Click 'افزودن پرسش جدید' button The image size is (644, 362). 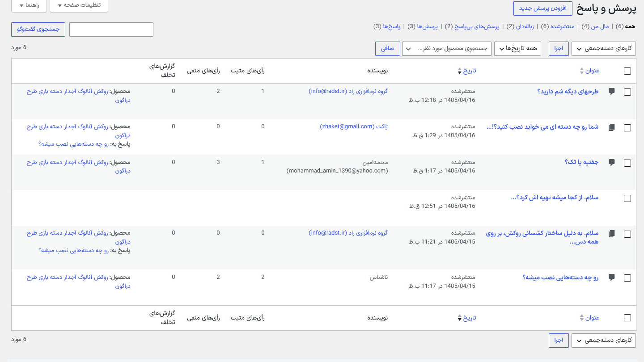click(542, 8)
